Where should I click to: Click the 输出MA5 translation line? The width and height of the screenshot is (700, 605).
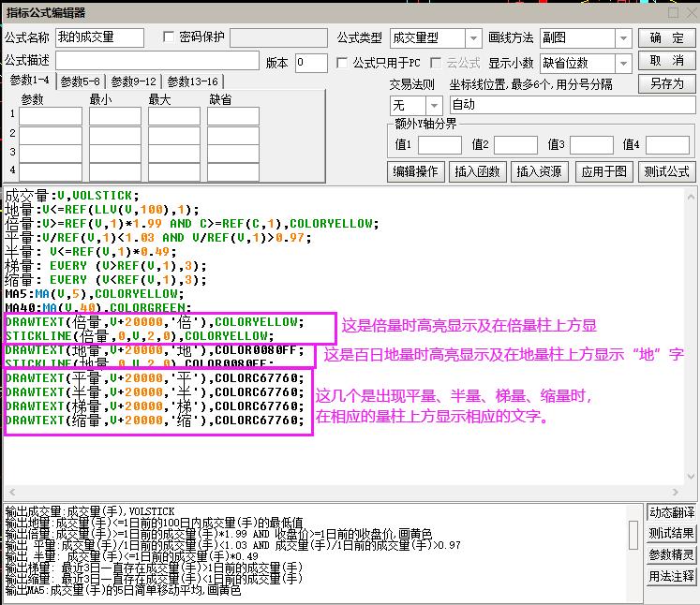[123, 591]
